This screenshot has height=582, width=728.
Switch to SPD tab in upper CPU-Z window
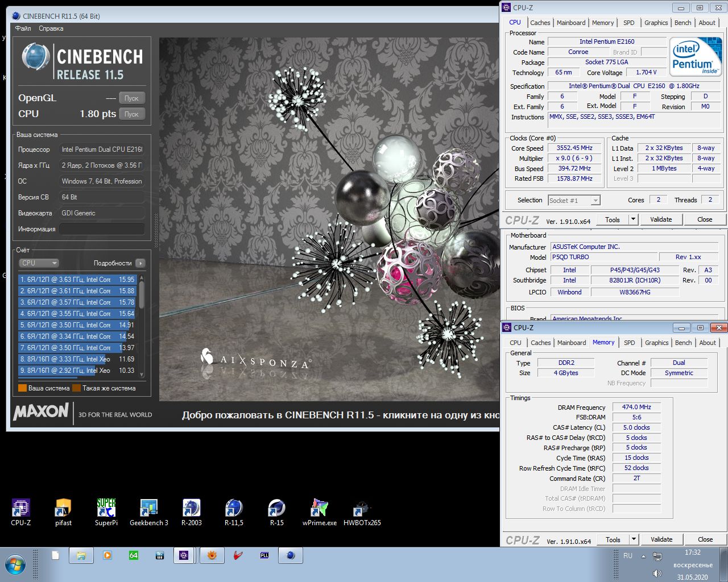[628, 23]
